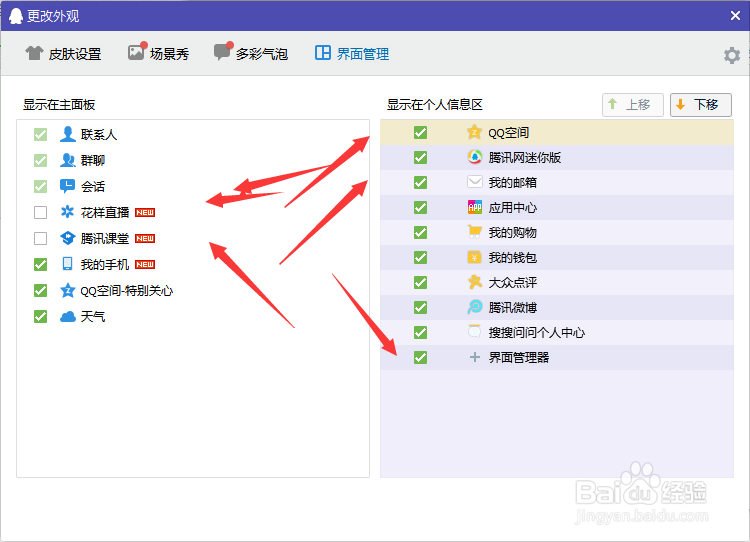Screen dimensions: 750x542
Task: Select the 界面管理 tab
Action: [352, 54]
